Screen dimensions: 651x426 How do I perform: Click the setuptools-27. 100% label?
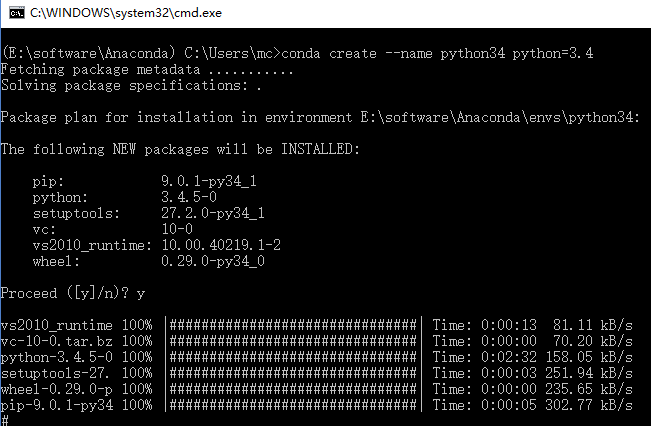(76, 373)
